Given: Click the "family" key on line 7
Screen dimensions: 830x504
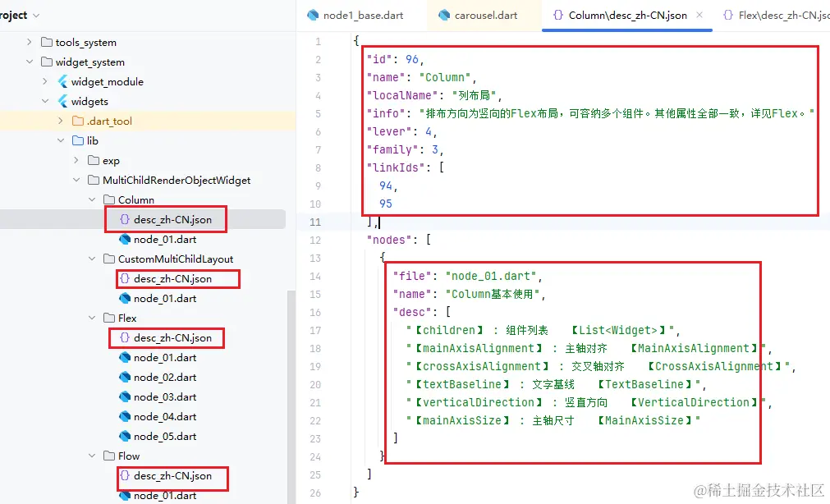Looking at the screenshot, I should [392, 150].
